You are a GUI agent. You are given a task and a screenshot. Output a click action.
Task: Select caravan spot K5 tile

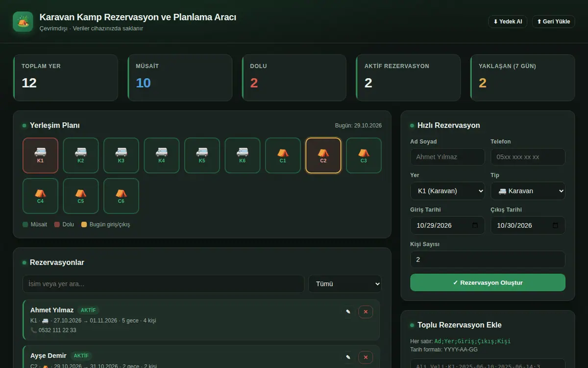[x=202, y=156]
